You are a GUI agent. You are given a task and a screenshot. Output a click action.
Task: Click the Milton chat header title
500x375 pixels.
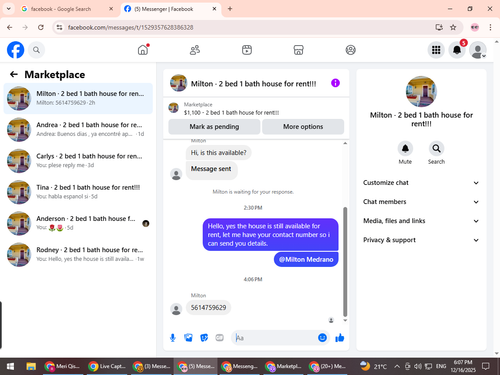253,84
